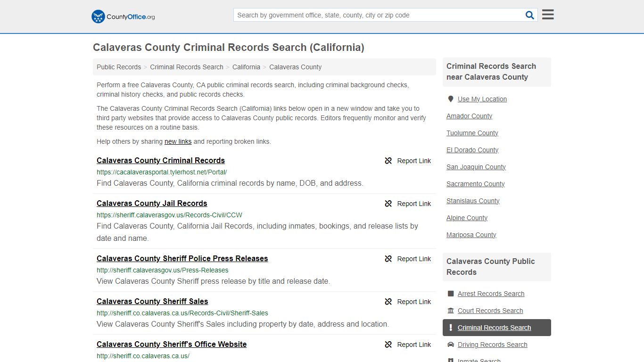This screenshot has height=362, width=644.
Task: Click the location pin icon beside Use My Location
Action: tap(451, 99)
